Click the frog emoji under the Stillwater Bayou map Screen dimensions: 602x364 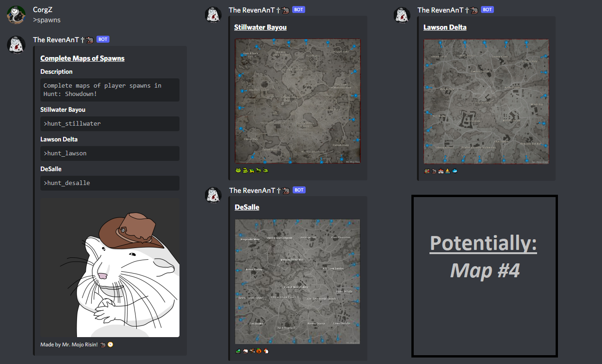pos(238,170)
